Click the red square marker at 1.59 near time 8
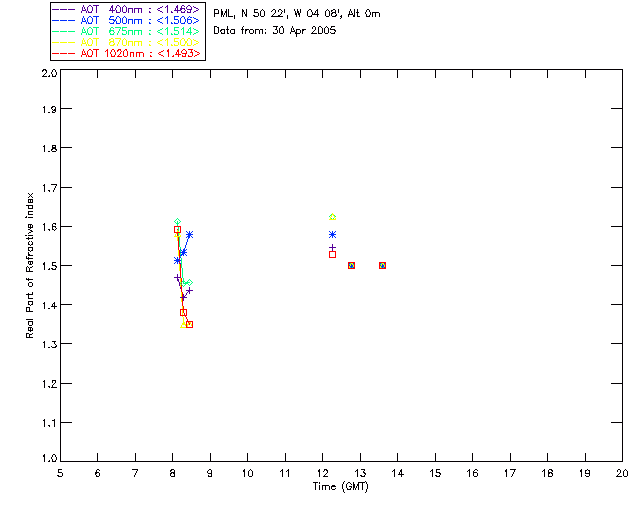The width and height of the screenshot is (640, 512). (x=177, y=230)
